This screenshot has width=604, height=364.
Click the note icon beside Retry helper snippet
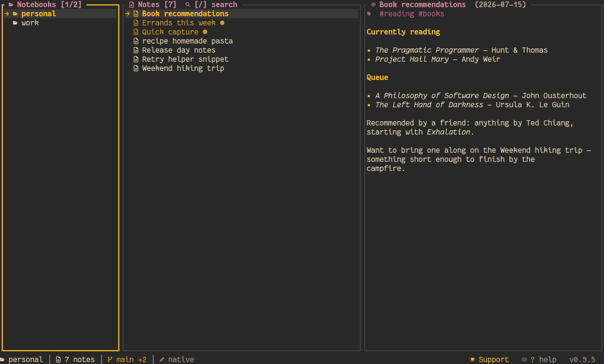coord(136,59)
